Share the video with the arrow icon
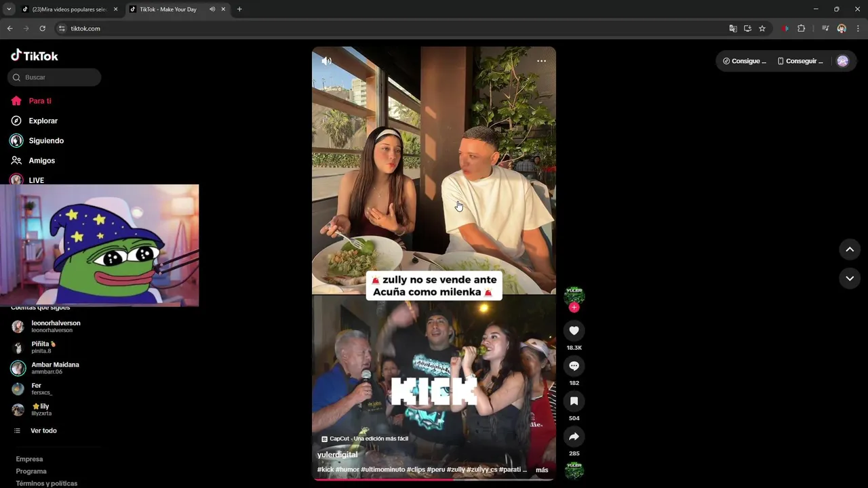This screenshot has width=868, height=488. (574, 436)
